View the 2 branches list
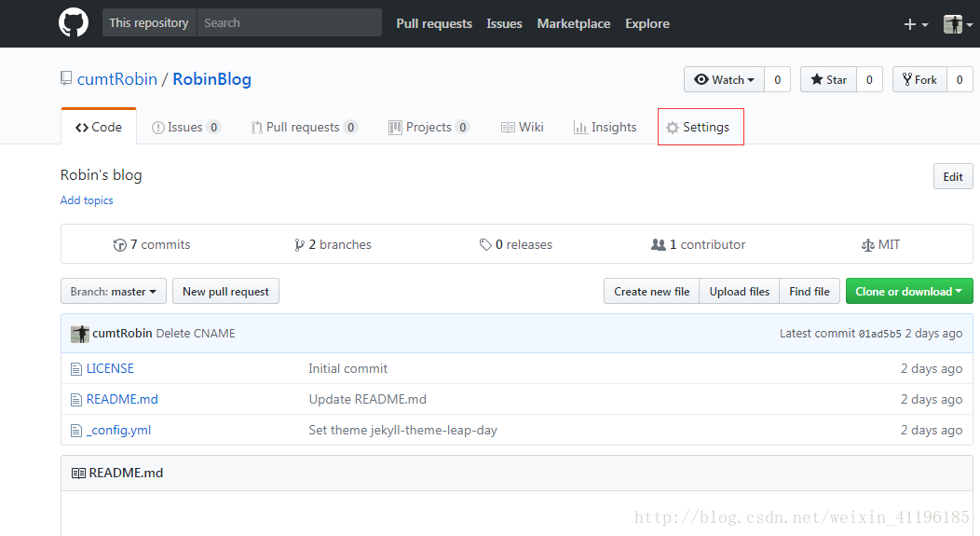This screenshot has width=980, height=536. pos(333,244)
